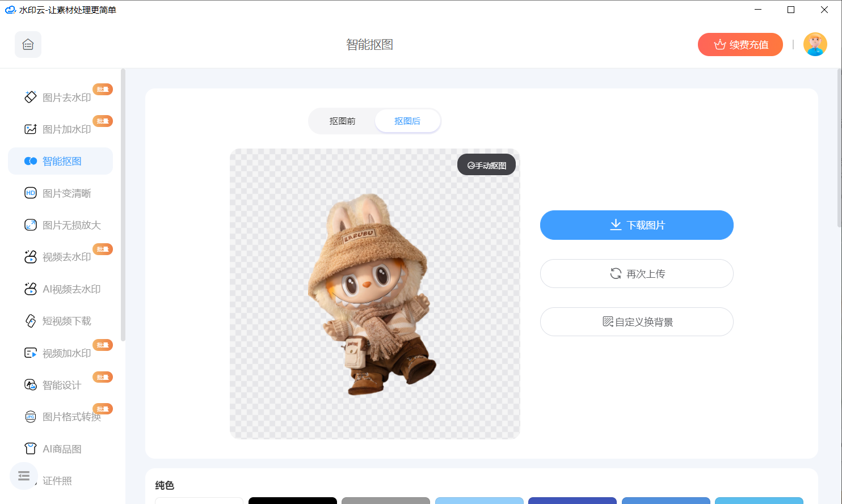The width and height of the screenshot is (842, 504).
Task: Click the 批量 badge on 图片去水印
Action: (103, 89)
